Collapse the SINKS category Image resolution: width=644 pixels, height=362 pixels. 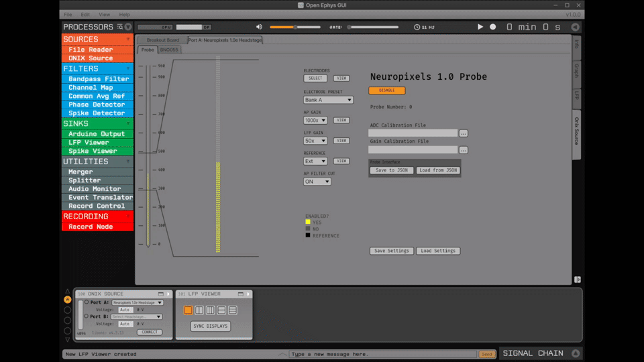click(x=127, y=123)
